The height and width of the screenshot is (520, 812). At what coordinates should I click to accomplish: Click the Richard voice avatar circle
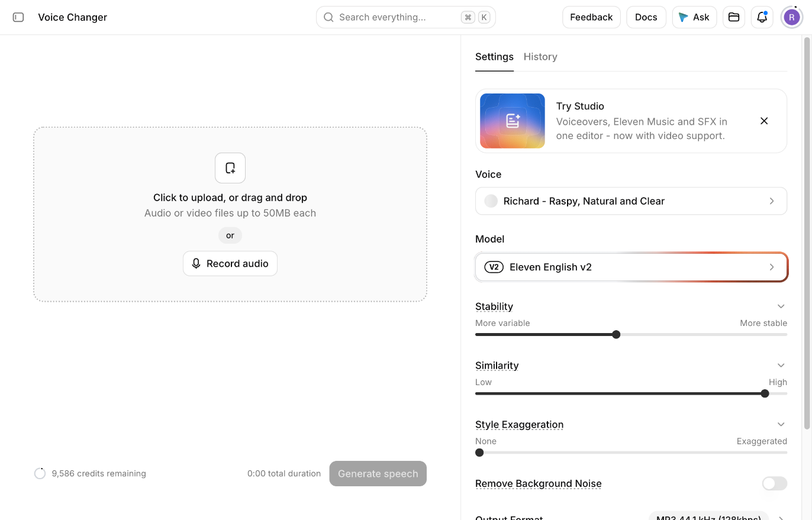pyautogui.click(x=491, y=201)
